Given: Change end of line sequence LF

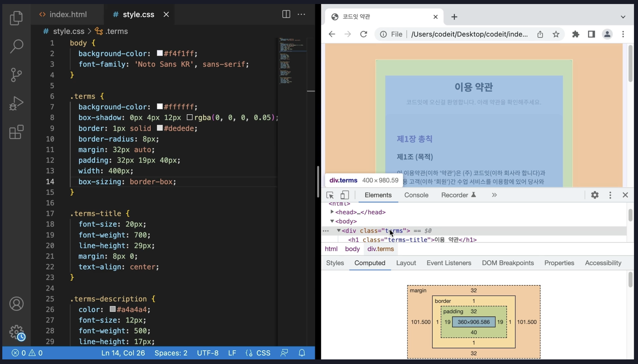Looking at the screenshot, I should 232,353.
